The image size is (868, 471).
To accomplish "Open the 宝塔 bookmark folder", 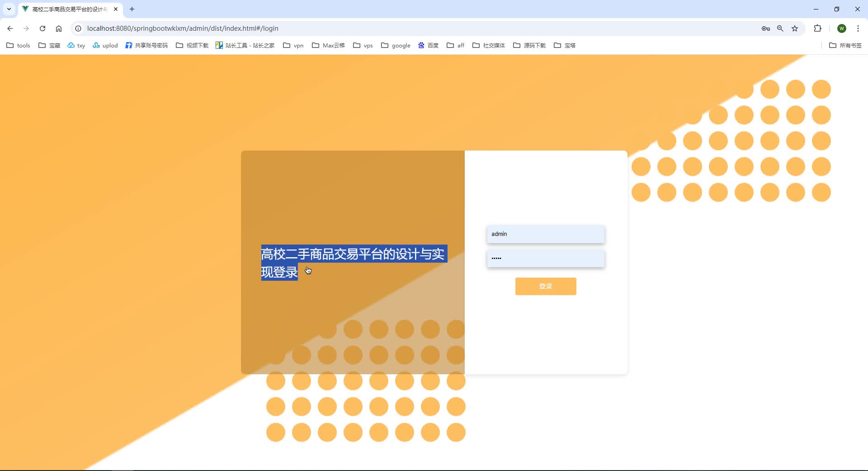I will coord(565,45).
